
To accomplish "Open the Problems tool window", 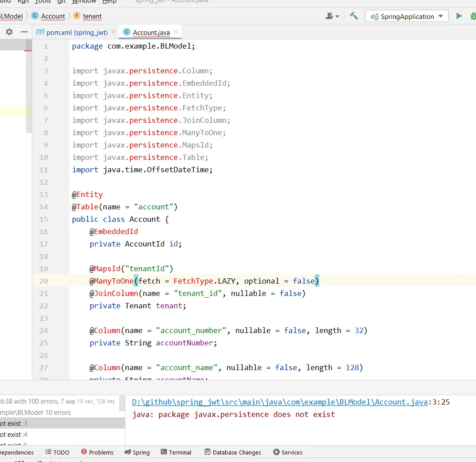I will [97, 452].
